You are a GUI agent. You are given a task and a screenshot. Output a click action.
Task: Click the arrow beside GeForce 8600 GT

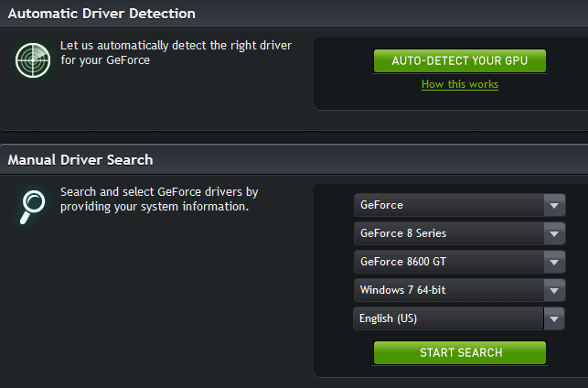click(x=554, y=262)
